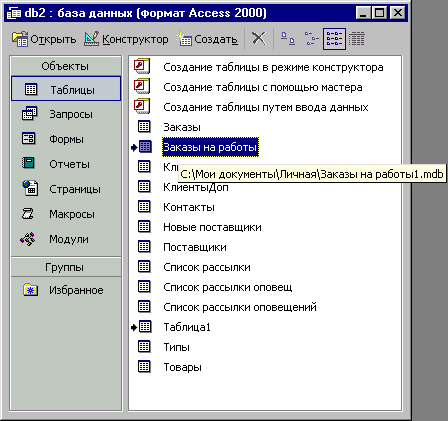Click the linked table icon of Таблица1
The height and width of the screenshot is (421, 448).
click(x=145, y=327)
